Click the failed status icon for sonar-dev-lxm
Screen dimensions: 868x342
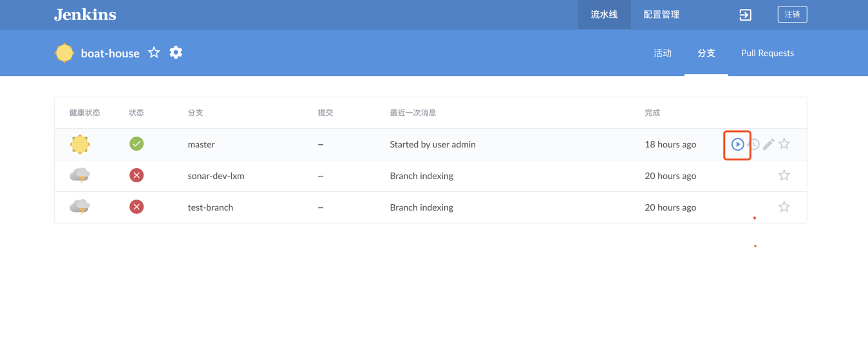(x=137, y=175)
